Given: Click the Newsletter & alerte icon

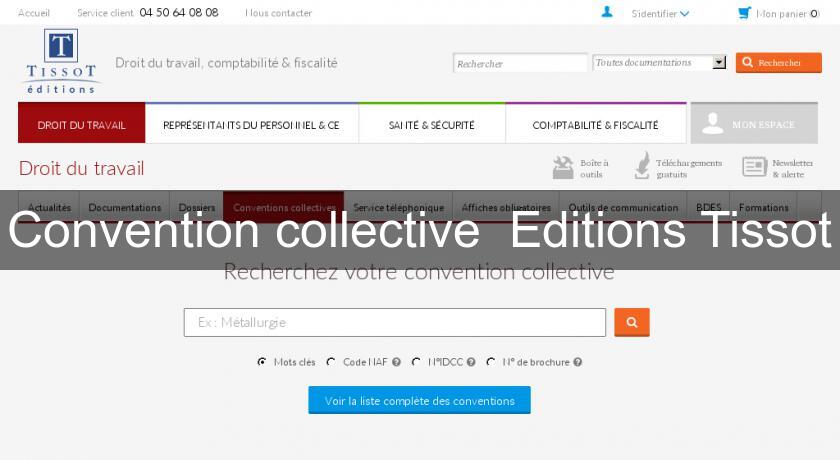Looking at the screenshot, I should [754, 167].
